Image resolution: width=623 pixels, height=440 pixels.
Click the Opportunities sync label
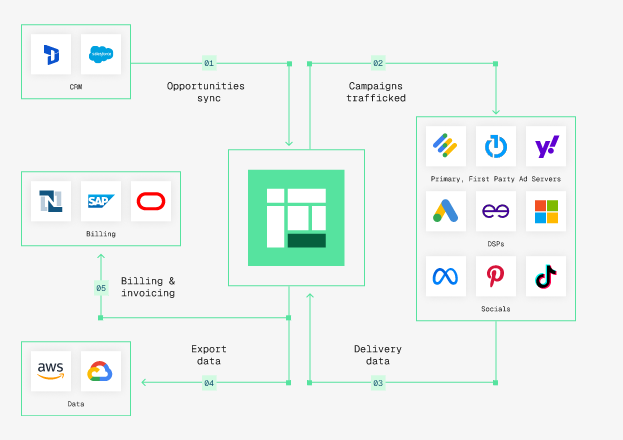point(206,92)
